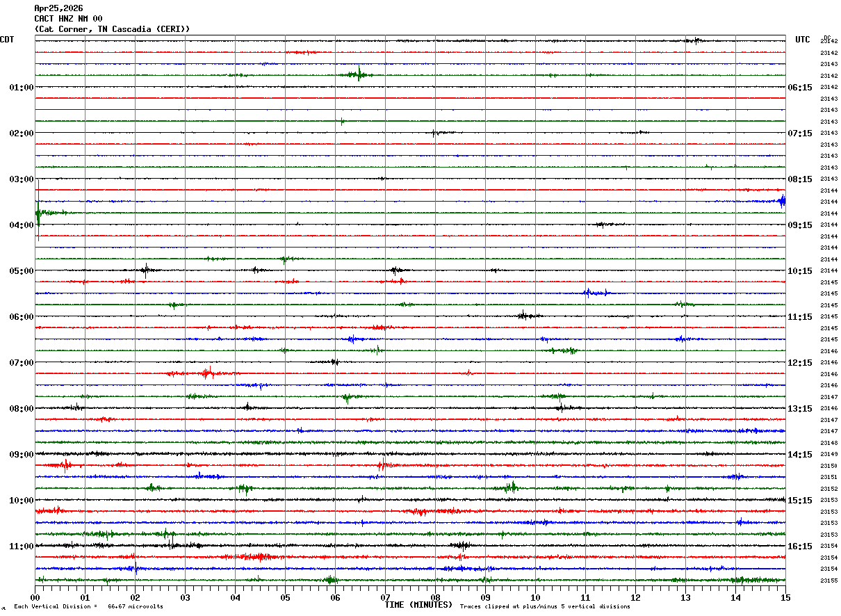Screen dimensions: 841x616
Task: Click the '09' minute tick on time axis
Action: [485, 597]
